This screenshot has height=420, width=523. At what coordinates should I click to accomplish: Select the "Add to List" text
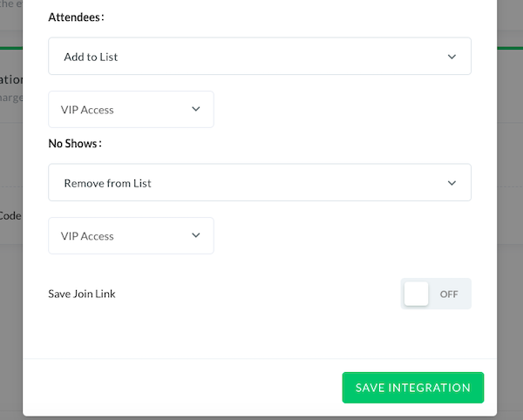91,57
